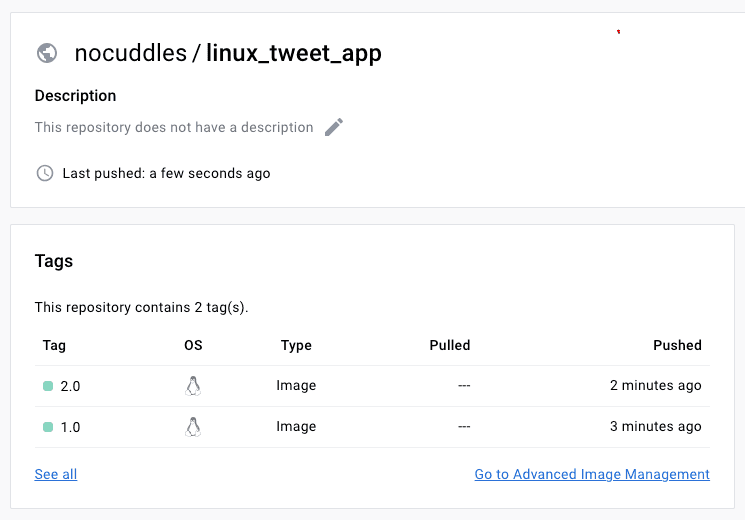This screenshot has height=520, width=745.
Task: Click the clock icon next to Last pushed
Action: pyautogui.click(x=45, y=173)
